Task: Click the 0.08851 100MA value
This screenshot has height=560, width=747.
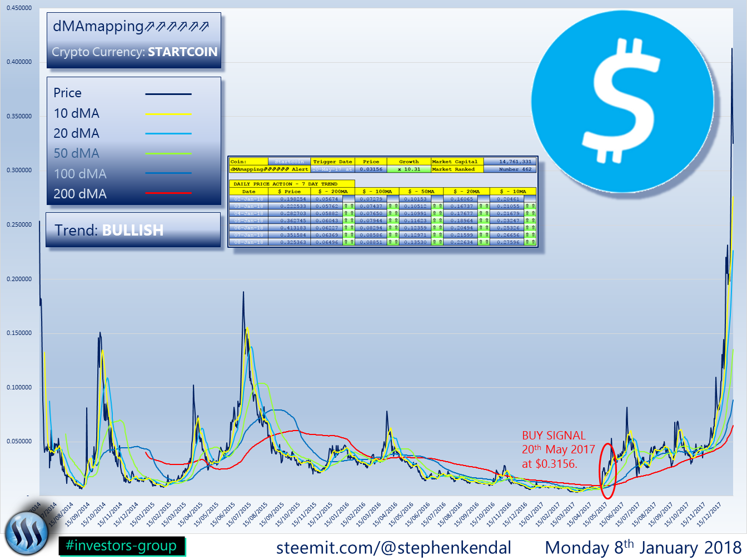Action: click(371, 242)
